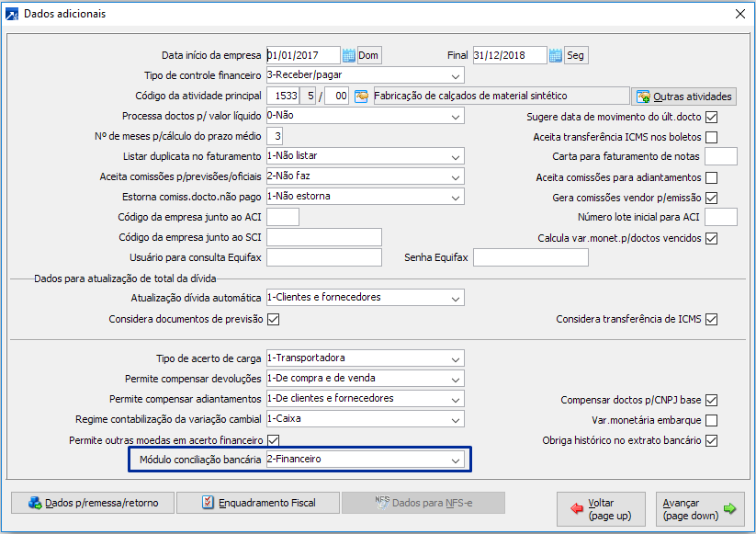Click Carta para faturamento de notas field
This screenshot has height=534, width=756.
(721, 157)
